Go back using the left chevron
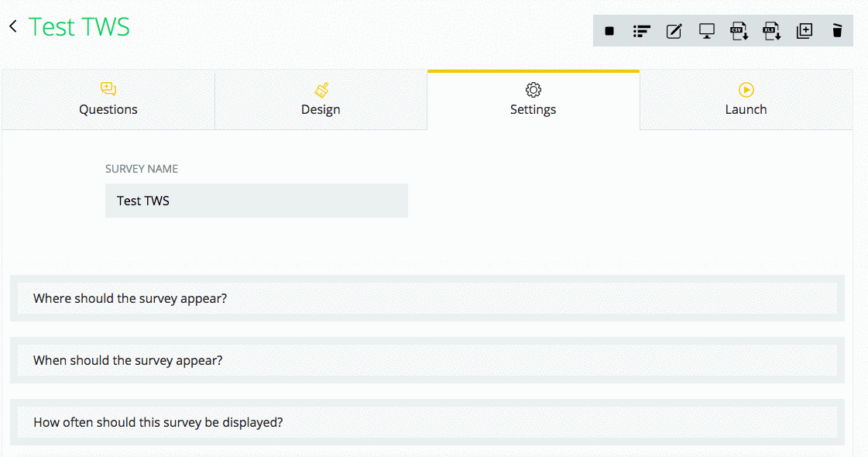Screen dimensions: 868x457 13,26
